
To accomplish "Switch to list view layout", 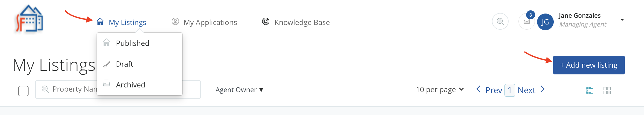I will (589, 91).
